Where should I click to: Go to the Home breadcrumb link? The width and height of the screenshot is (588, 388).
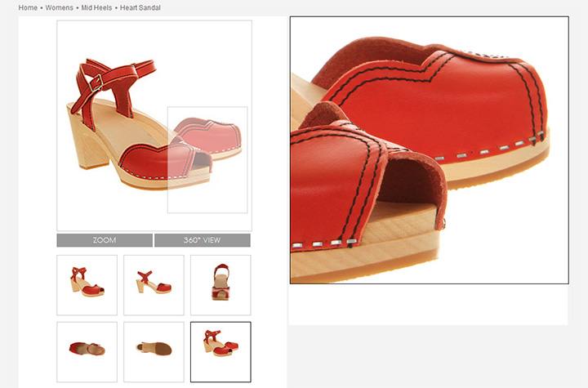click(x=28, y=7)
